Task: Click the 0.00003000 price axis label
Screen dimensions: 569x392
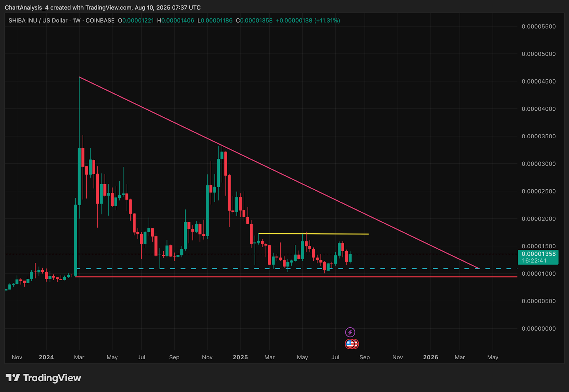Action: (538, 164)
